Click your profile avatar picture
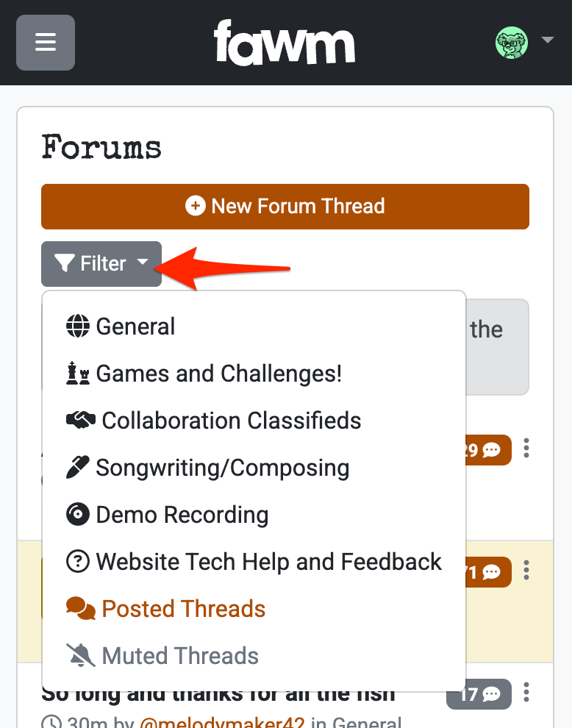572x728 pixels. point(512,43)
